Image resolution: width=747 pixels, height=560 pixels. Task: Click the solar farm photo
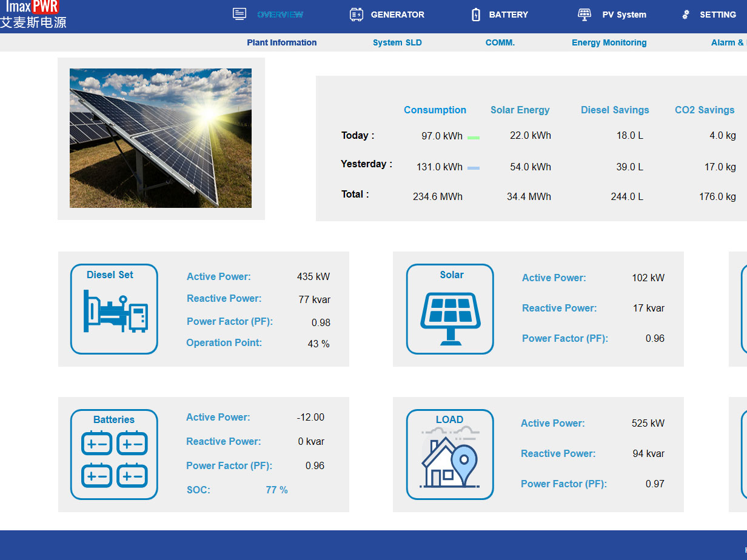tap(161, 138)
